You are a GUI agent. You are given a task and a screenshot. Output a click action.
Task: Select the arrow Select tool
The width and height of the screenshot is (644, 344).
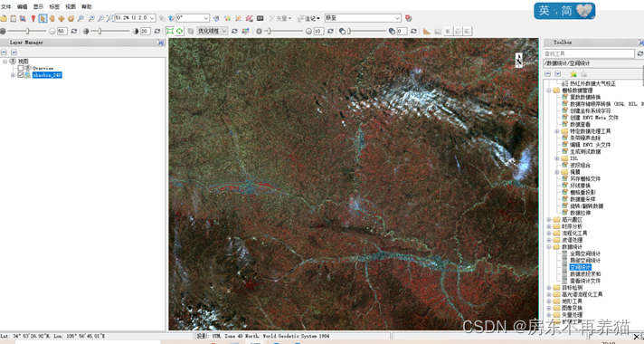43,18
